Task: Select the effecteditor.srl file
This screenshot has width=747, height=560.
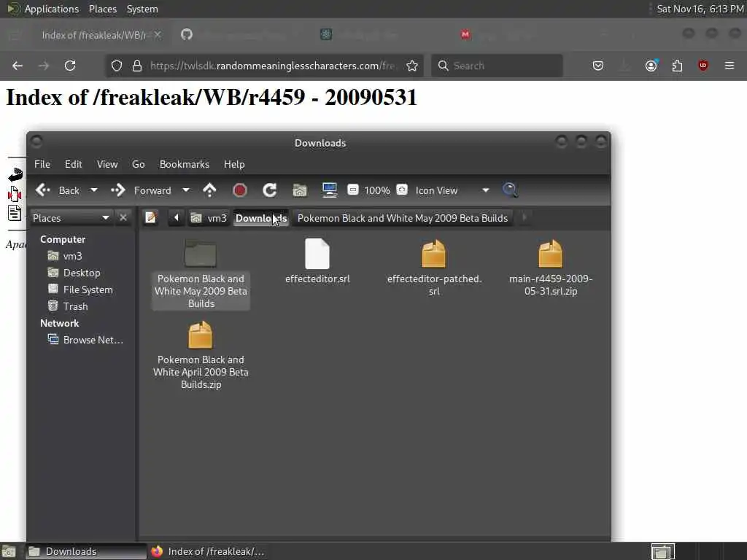Action: pos(317,261)
